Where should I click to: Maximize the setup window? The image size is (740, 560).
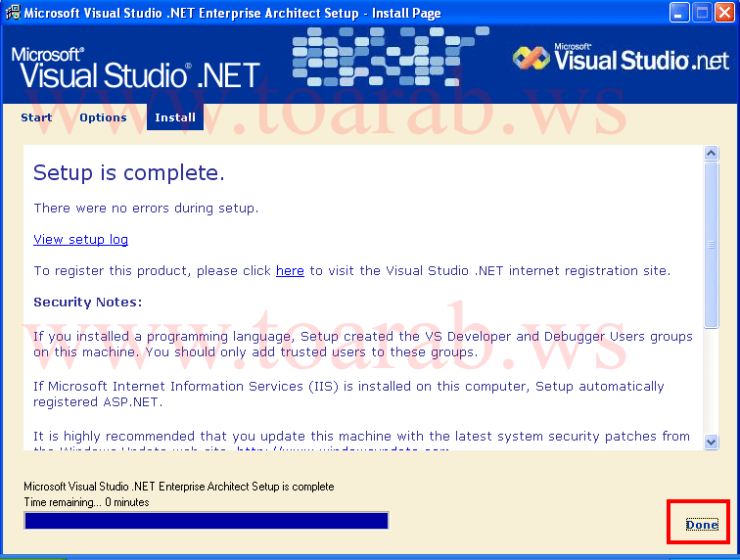pos(702,13)
